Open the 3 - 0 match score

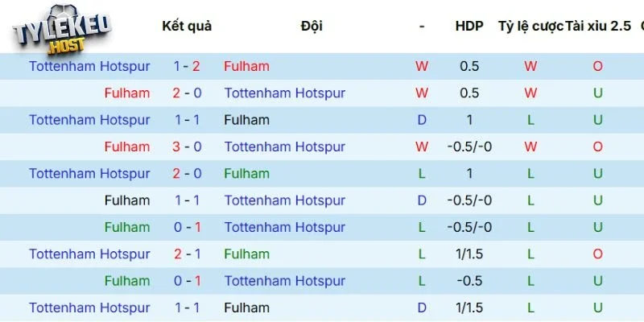[x=187, y=147]
